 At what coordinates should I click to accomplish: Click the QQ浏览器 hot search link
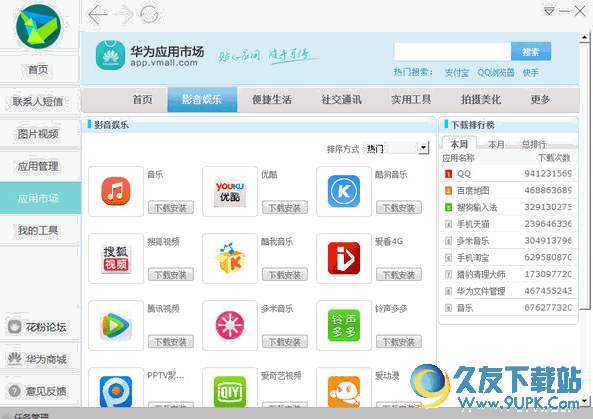click(x=496, y=73)
